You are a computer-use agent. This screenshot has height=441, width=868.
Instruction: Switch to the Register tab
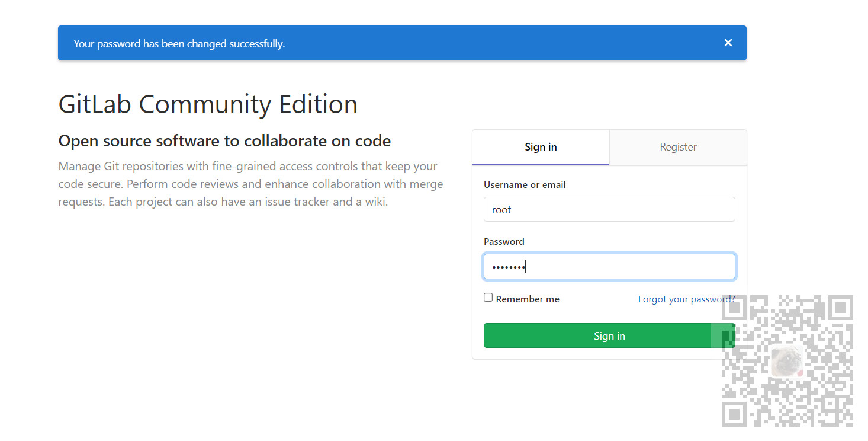[678, 147]
